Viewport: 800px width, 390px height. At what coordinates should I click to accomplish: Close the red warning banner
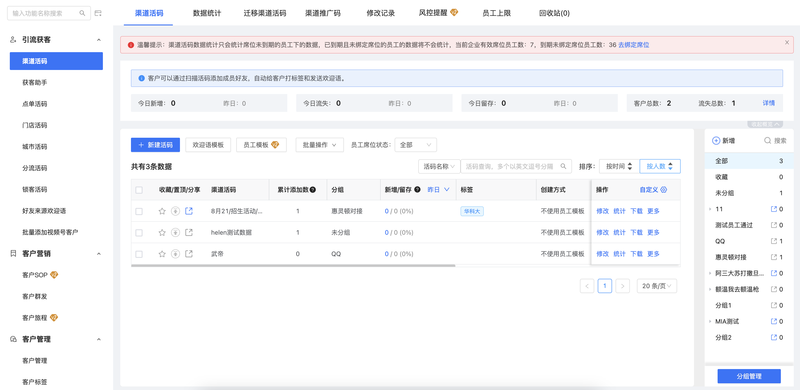tap(787, 43)
